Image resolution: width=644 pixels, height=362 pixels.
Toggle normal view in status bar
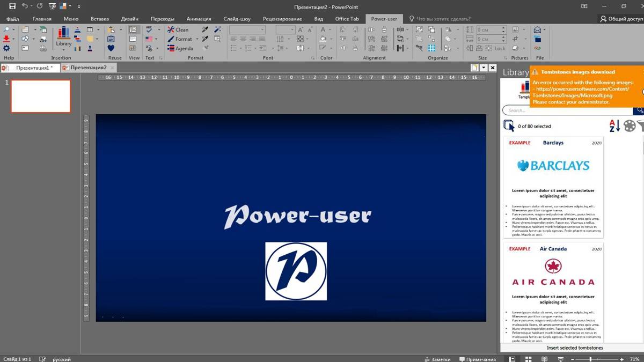click(x=513, y=359)
